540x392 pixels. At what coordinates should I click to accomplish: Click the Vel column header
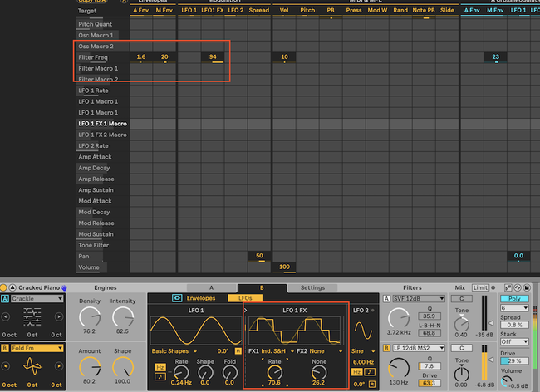click(x=284, y=10)
